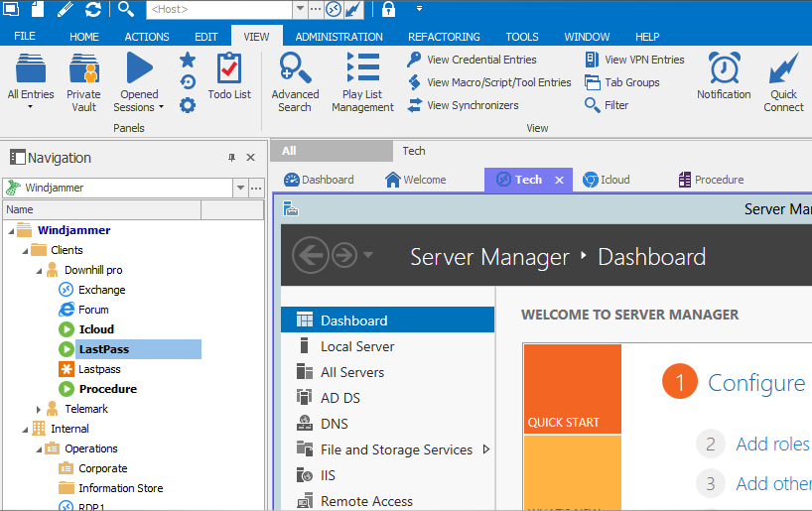Switch to the Icloud session tab
The height and width of the screenshot is (511, 812).
pos(606,180)
